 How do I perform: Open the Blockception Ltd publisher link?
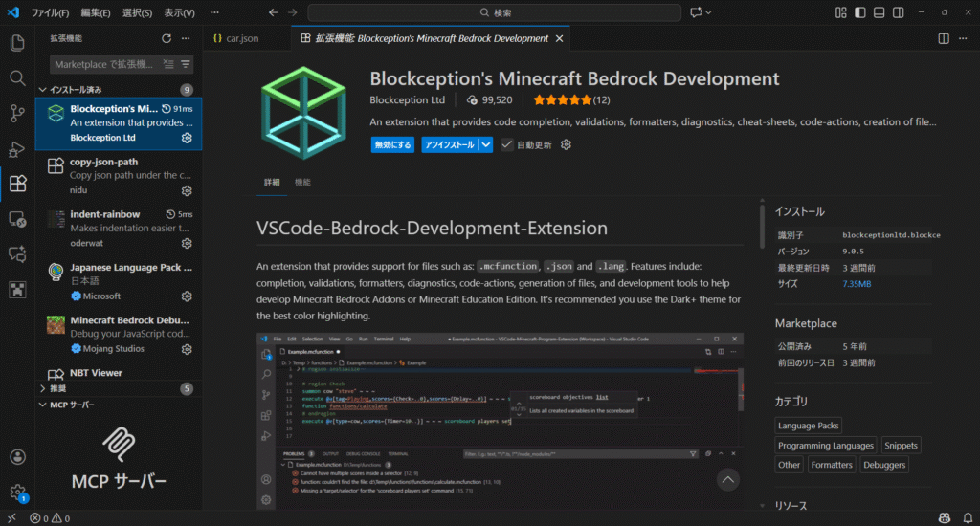(x=407, y=99)
